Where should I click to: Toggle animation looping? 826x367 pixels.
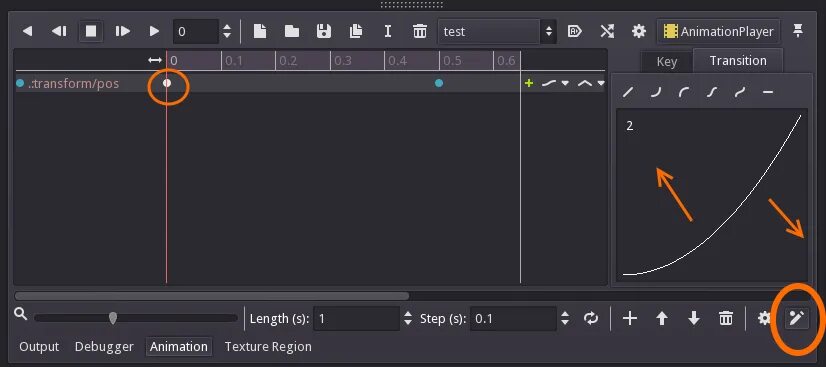click(591, 319)
